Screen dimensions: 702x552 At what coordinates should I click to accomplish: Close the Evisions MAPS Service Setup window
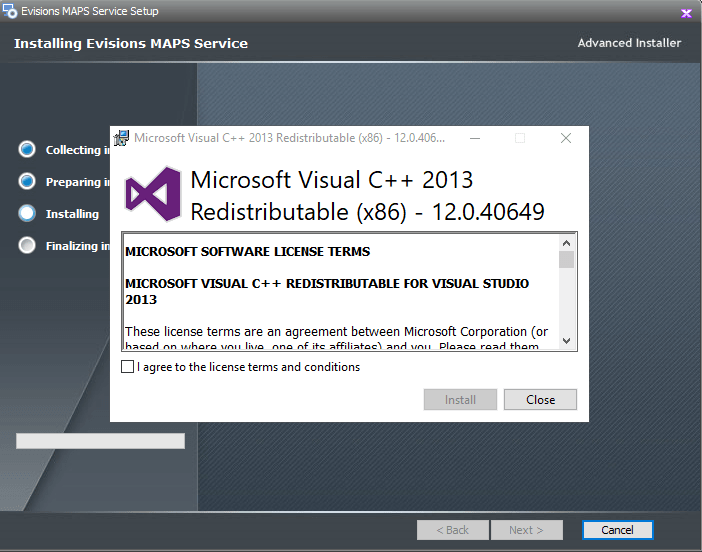pyautogui.click(x=686, y=13)
